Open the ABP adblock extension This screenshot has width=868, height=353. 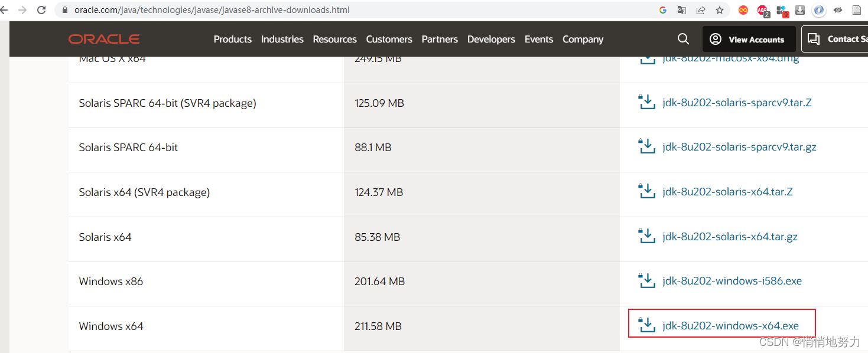pyautogui.click(x=763, y=10)
